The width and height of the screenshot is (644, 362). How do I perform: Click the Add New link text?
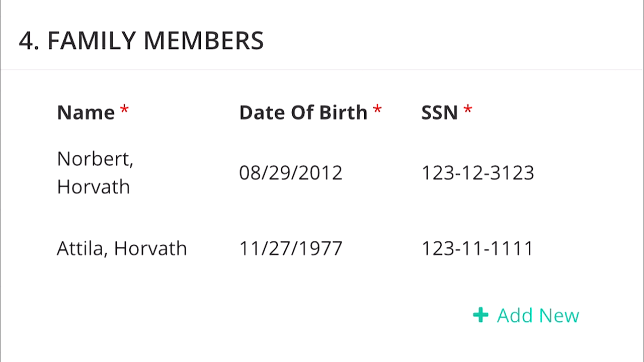(538, 316)
